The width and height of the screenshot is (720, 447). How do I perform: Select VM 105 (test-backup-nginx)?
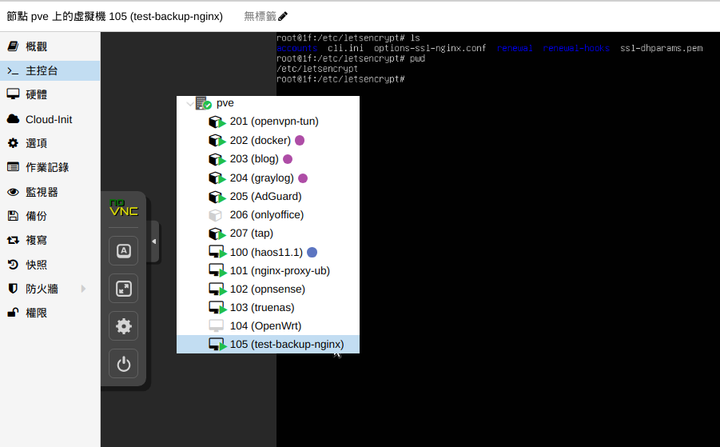268,344
